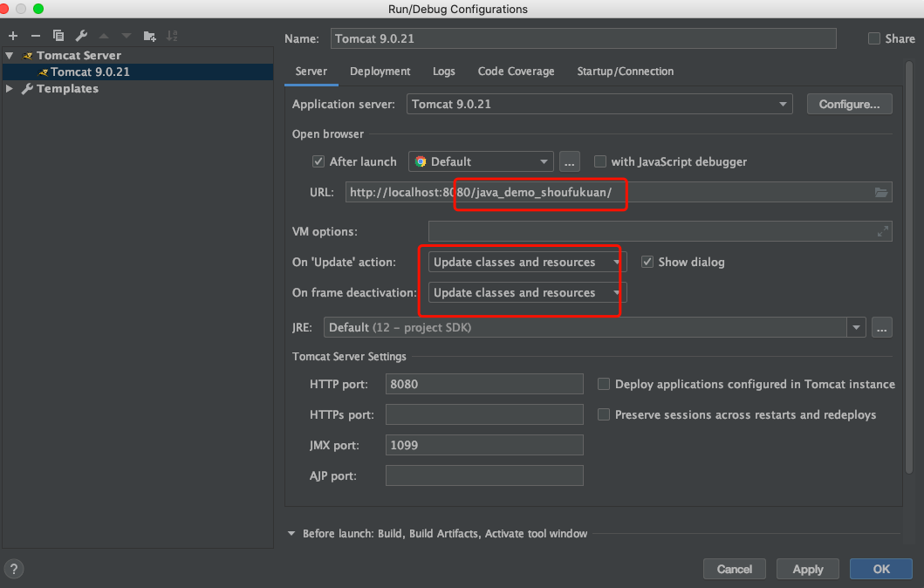Expand the Templates tree node

point(10,88)
